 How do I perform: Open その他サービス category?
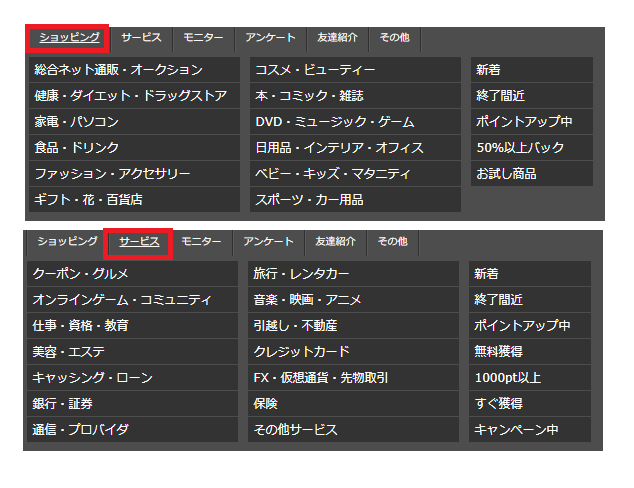(x=353, y=429)
